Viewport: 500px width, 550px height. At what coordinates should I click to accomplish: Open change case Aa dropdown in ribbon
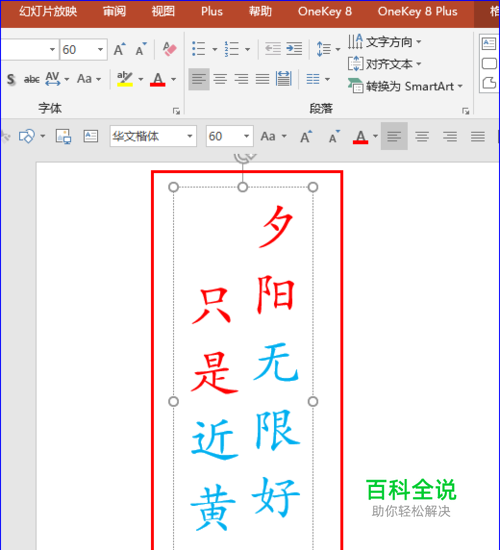(89, 79)
